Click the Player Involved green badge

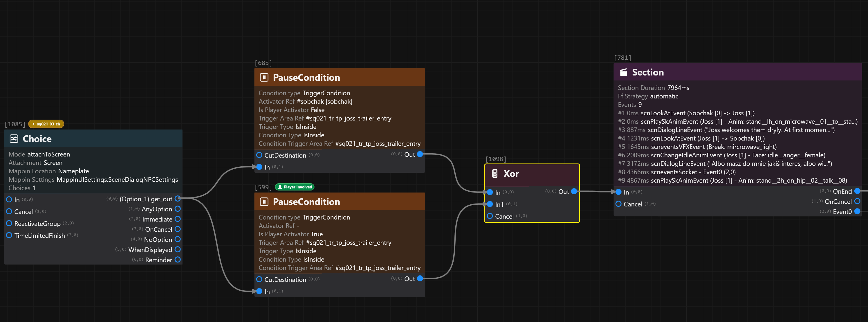[x=295, y=187]
